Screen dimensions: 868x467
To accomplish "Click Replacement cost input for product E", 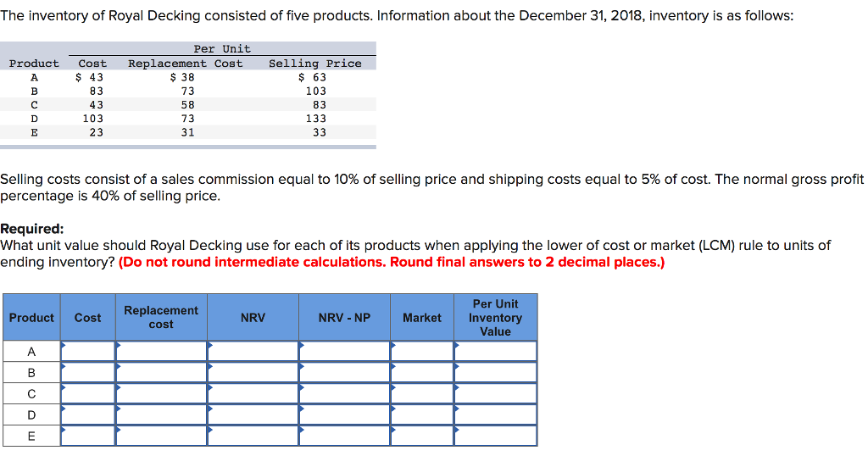I will tap(161, 436).
